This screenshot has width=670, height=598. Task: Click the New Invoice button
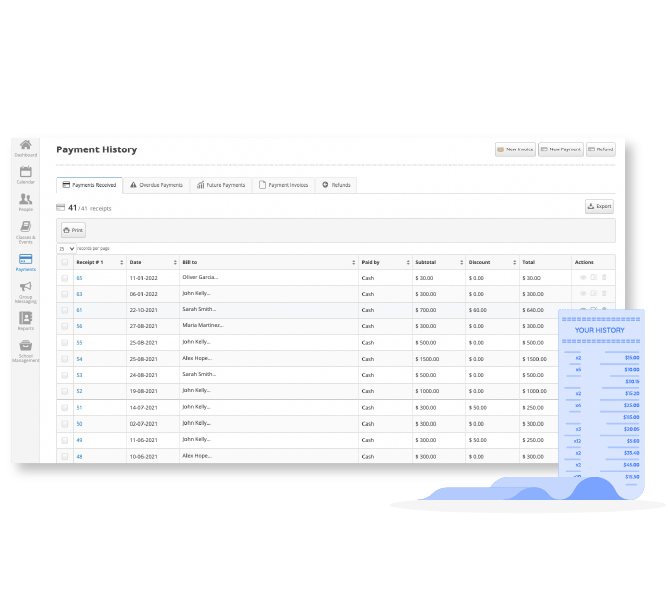(515, 150)
